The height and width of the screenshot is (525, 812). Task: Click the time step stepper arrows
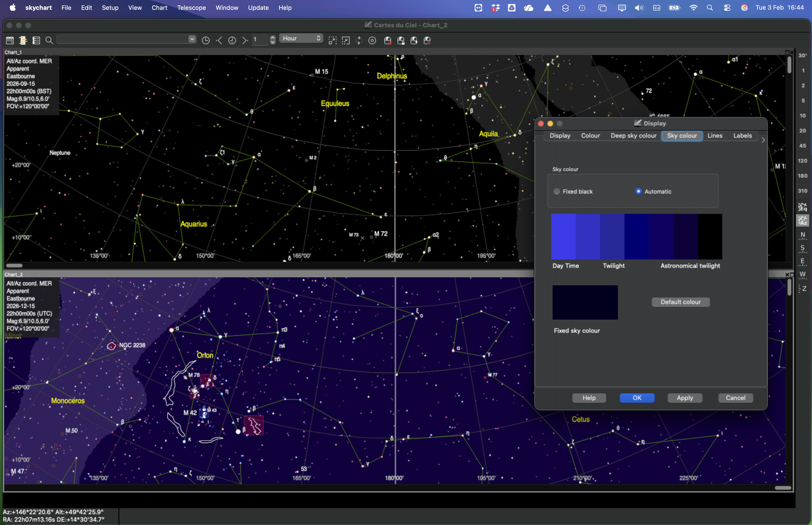click(x=273, y=40)
